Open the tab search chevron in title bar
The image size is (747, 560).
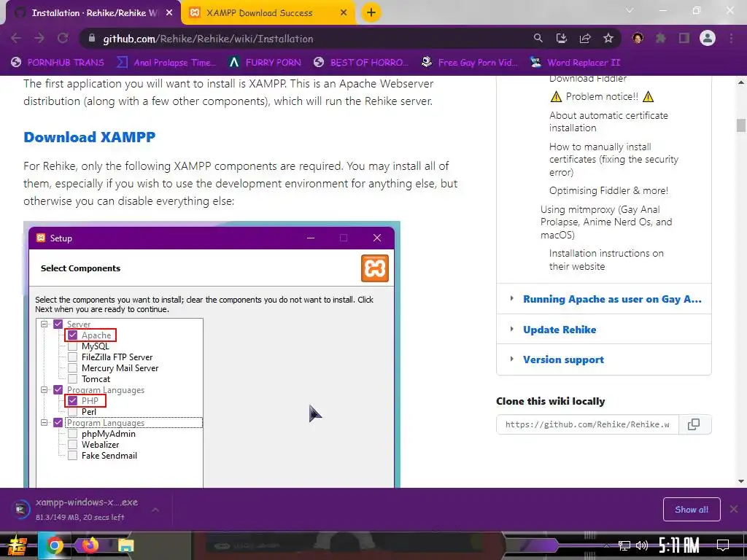point(630,10)
